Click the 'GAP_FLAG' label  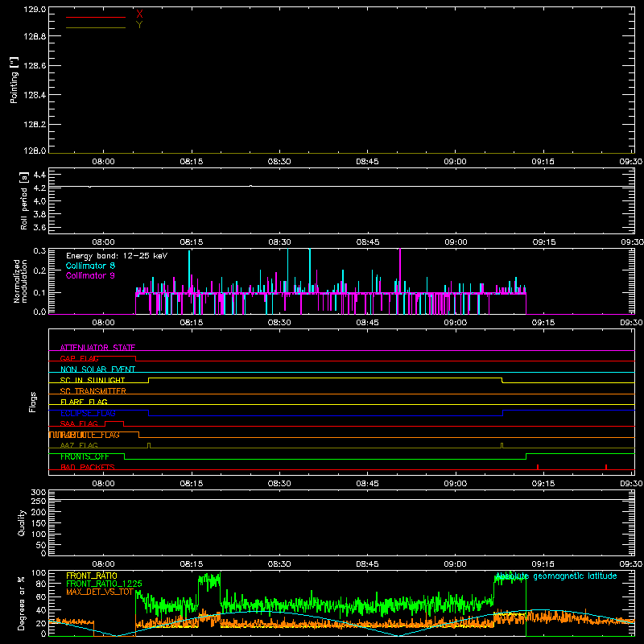tap(79, 358)
